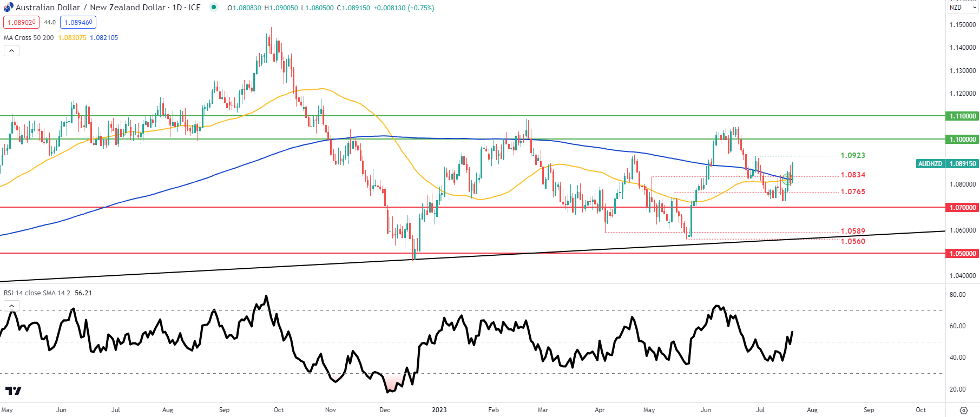Select the green 1.100000 resistance level tag

962,139
